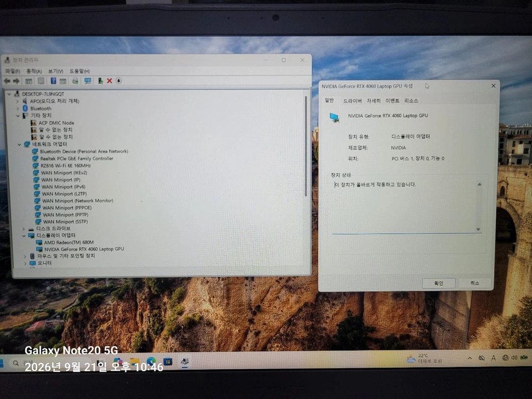Viewport: 532px width, 399px height.
Task: Close the NVIDIA GeForce RTX 4060 properties dialog
Action: 493,86
